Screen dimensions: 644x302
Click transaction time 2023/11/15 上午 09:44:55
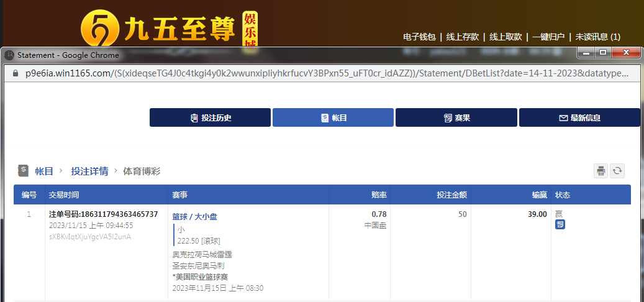[91, 226]
